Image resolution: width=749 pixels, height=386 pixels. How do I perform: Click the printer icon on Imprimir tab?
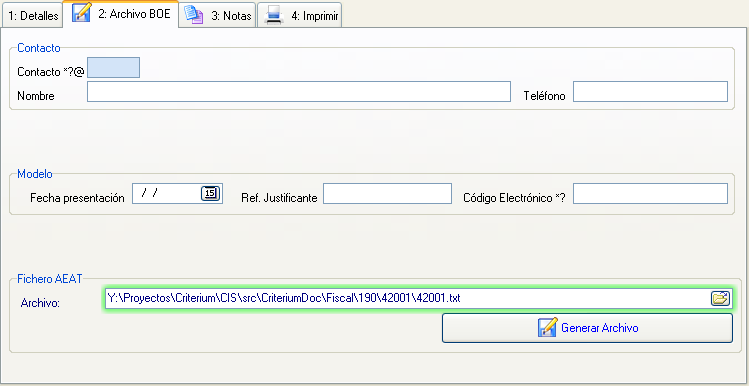[x=274, y=15]
